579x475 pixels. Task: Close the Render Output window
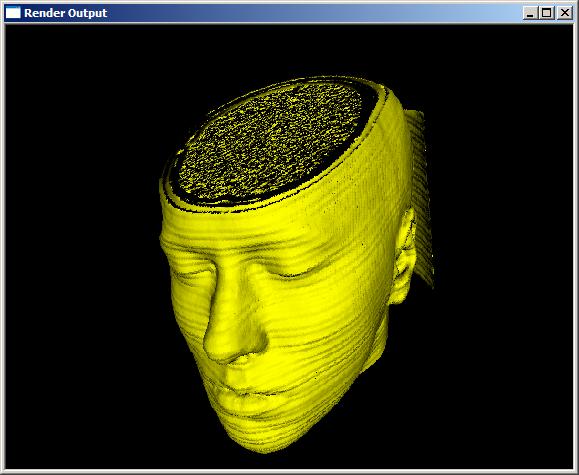(x=565, y=13)
